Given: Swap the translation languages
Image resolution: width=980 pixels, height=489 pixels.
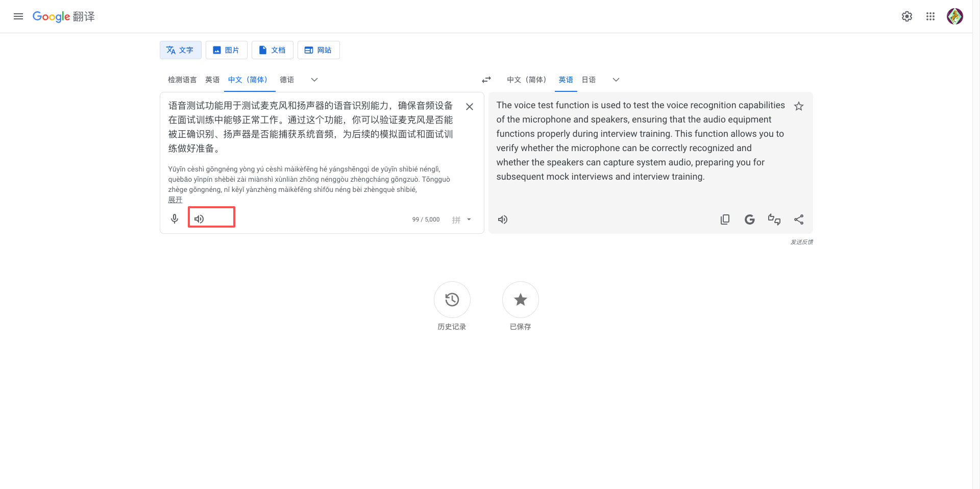Looking at the screenshot, I should 486,80.
